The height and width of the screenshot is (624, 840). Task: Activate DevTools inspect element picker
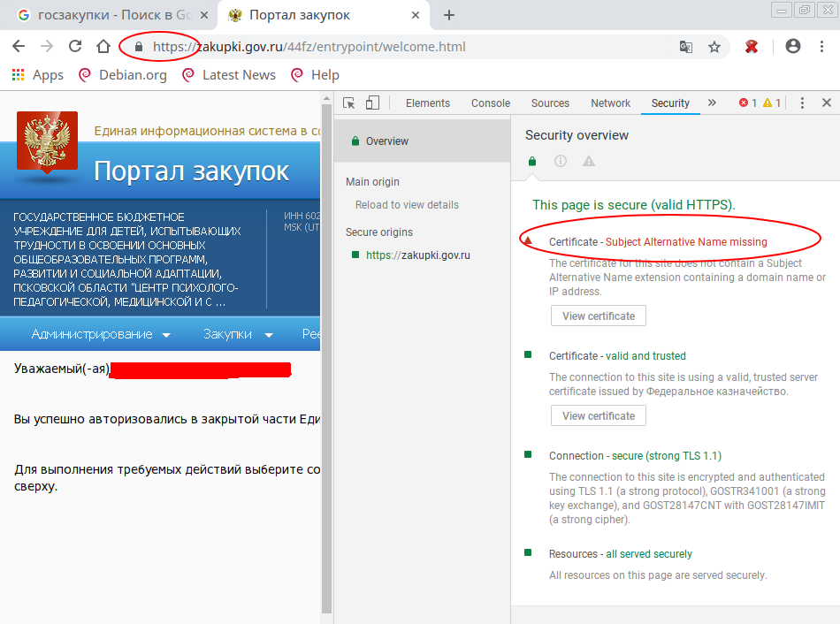[x=348, y=103]
